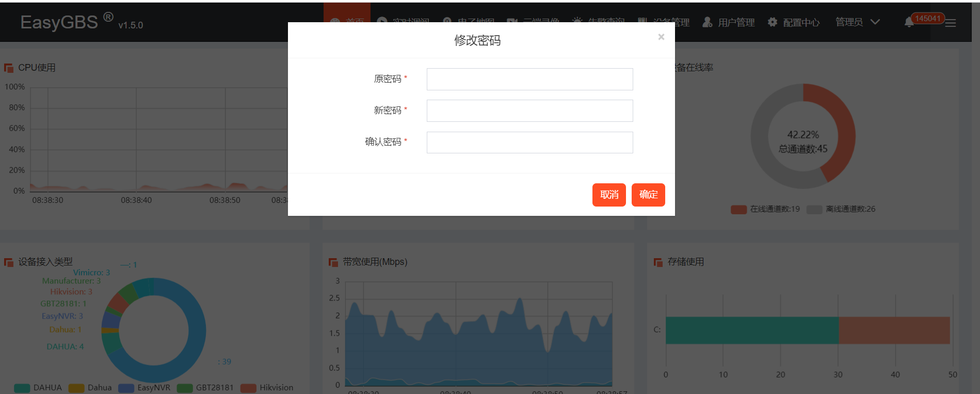
Task: Click the chevron next to 管理员
Action: [x=875, y=22]
